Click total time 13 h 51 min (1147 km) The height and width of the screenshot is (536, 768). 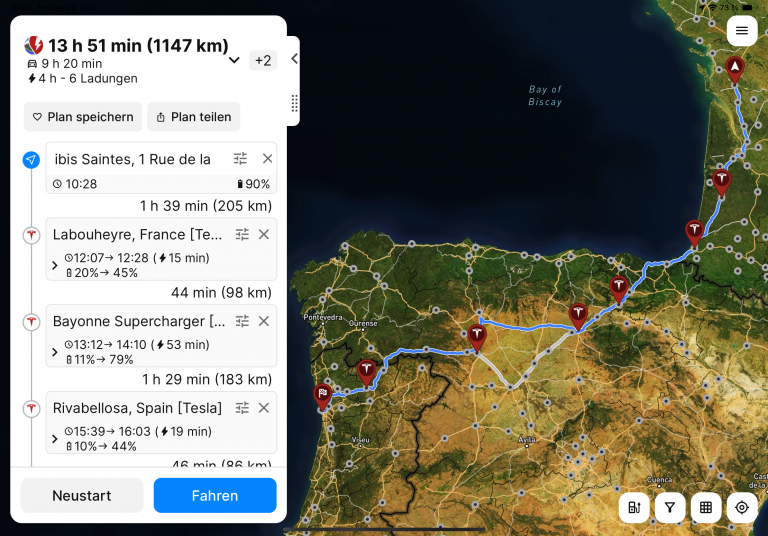[x=138, y=46]
